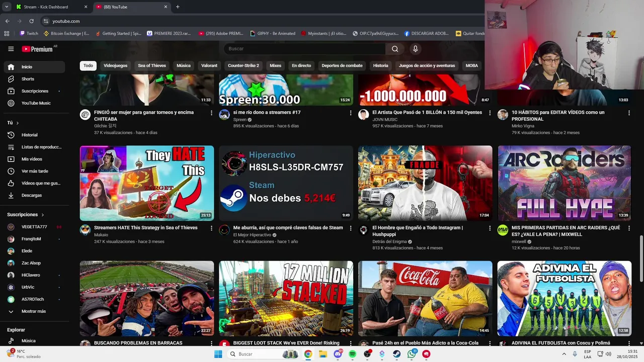
Task: Open VEGETTA777 channel subscription
Action: [34, 227]
